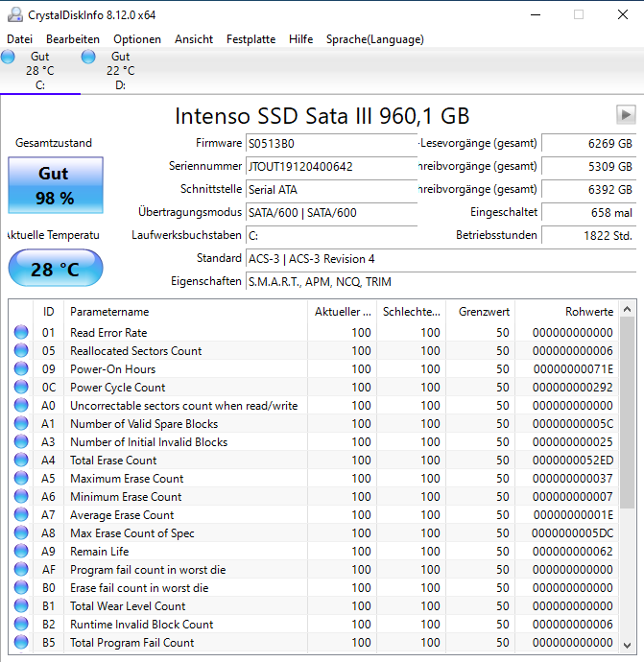The image size is (644, 662).
Task: Click the Schreibvorgänge value 5309 GB
Action: point(588,166)
